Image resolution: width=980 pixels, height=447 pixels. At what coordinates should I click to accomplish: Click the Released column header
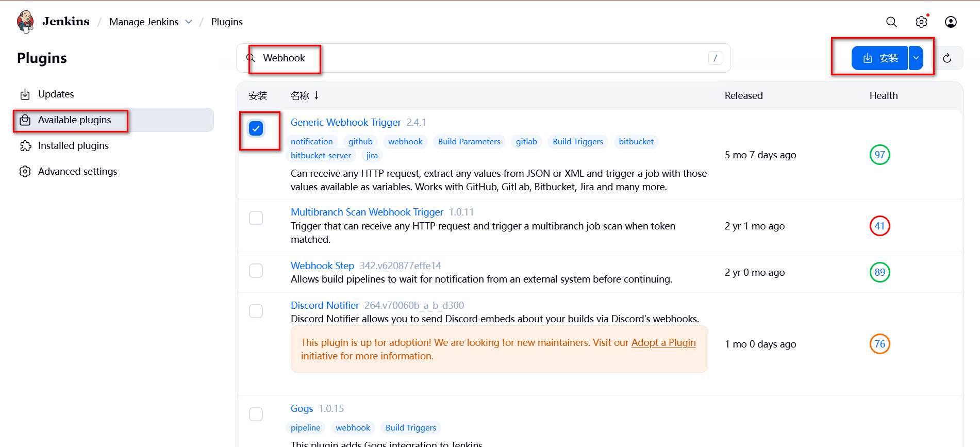pos(743,95)
